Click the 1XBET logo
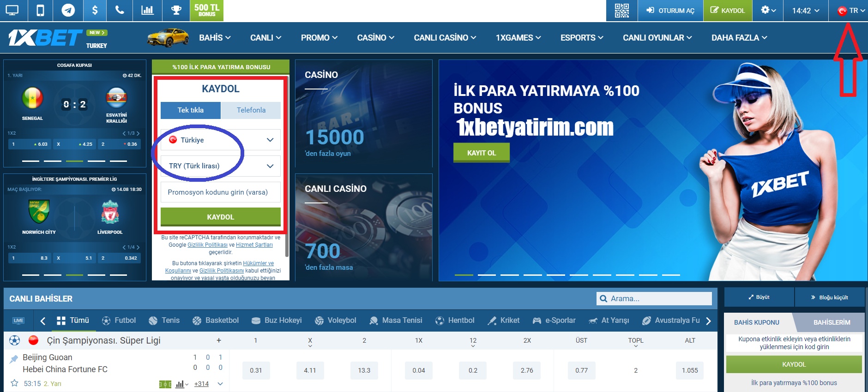Image resolution: width=868 pixels, height=392 pixels. pyautogui.click(x=45, y=37)
